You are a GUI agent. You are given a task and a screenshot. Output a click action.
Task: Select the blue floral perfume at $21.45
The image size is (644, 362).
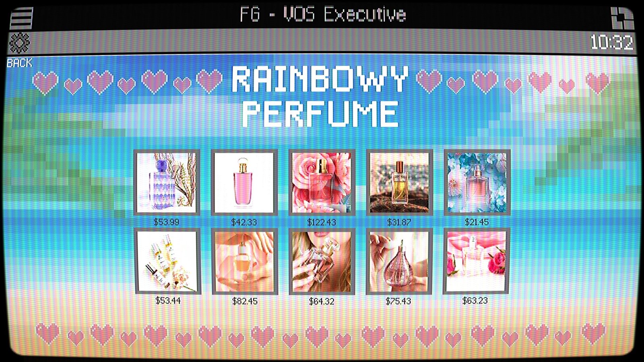[x=477, y=183]
